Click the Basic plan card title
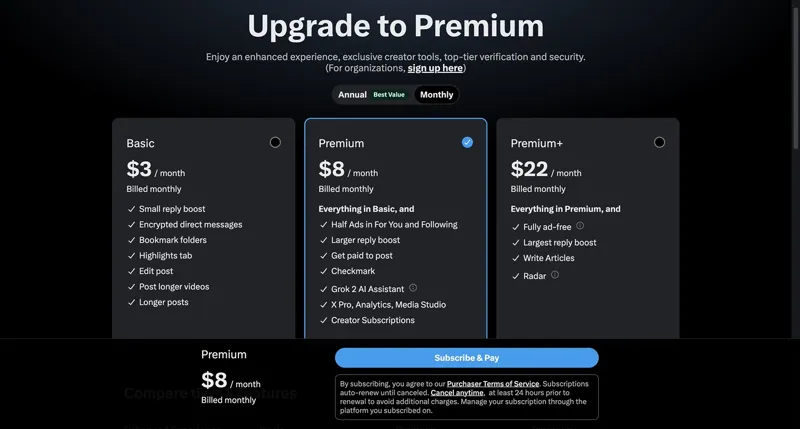Image resolution: width=800 pixels, height=429 pixels. (x=141, y=143)
